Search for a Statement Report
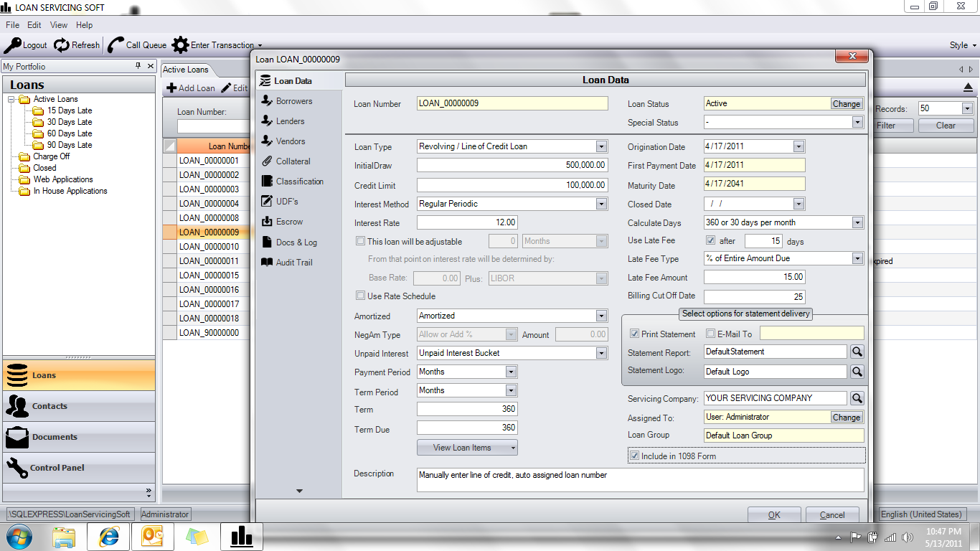 (x=857, y=352)
